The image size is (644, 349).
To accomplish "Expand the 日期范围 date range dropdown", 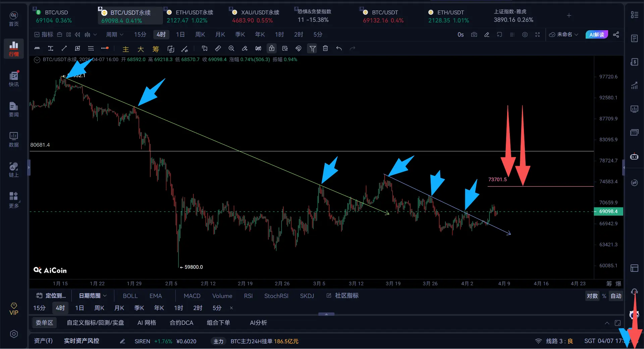I will [93, 296].
